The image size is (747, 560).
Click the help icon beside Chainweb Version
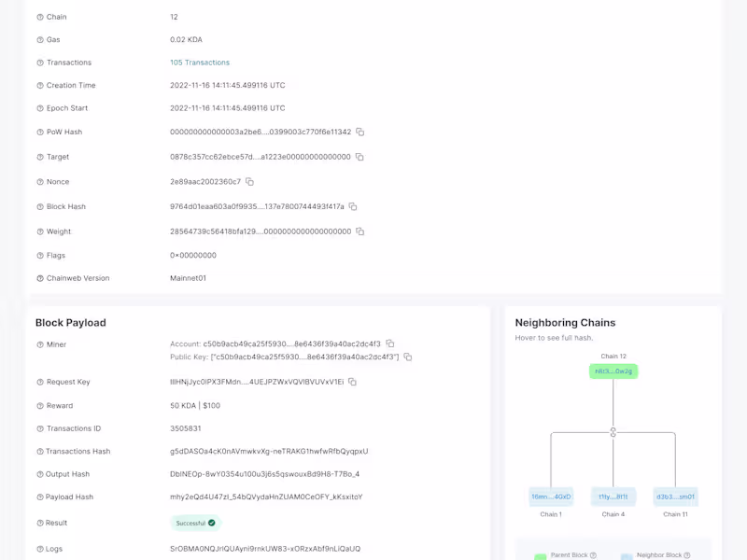(x=39, y=278)
